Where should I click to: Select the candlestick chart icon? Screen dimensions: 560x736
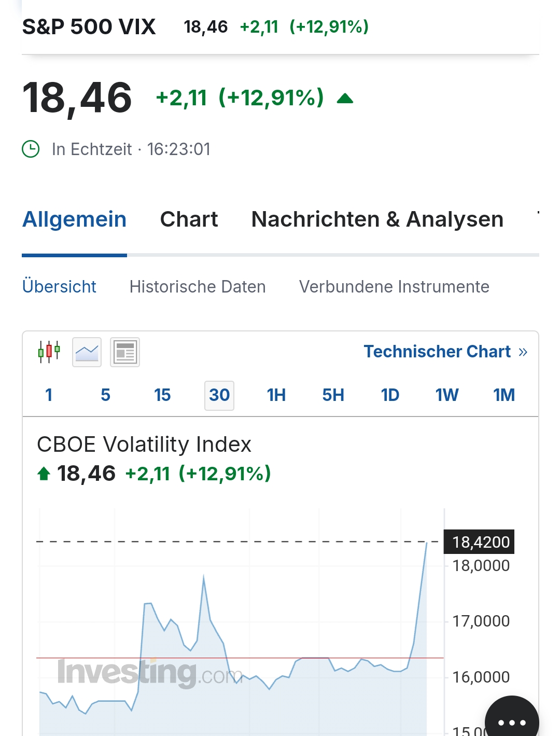click(49, 352)
